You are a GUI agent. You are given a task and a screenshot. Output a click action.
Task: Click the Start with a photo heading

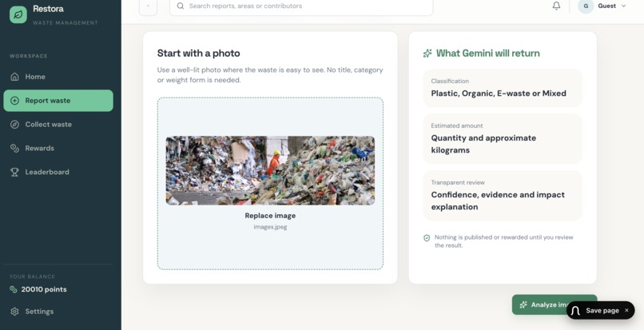pyautogui.click(x=198, y=54)
